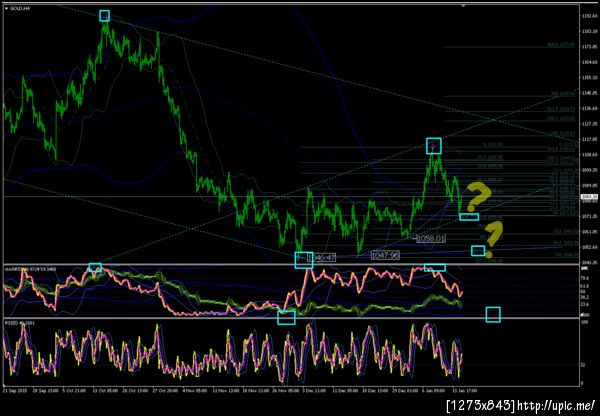Click the 1071.35 price axis value
600x416 pixels.
click(589, 216)
